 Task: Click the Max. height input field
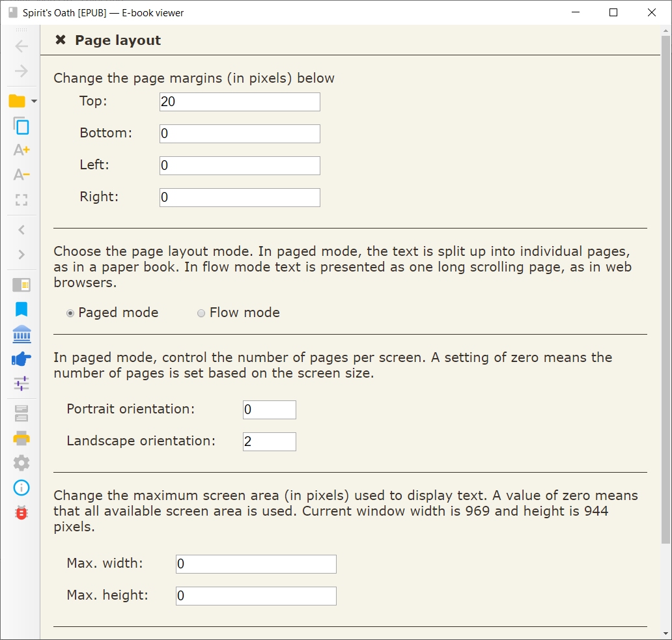point(256,596)
